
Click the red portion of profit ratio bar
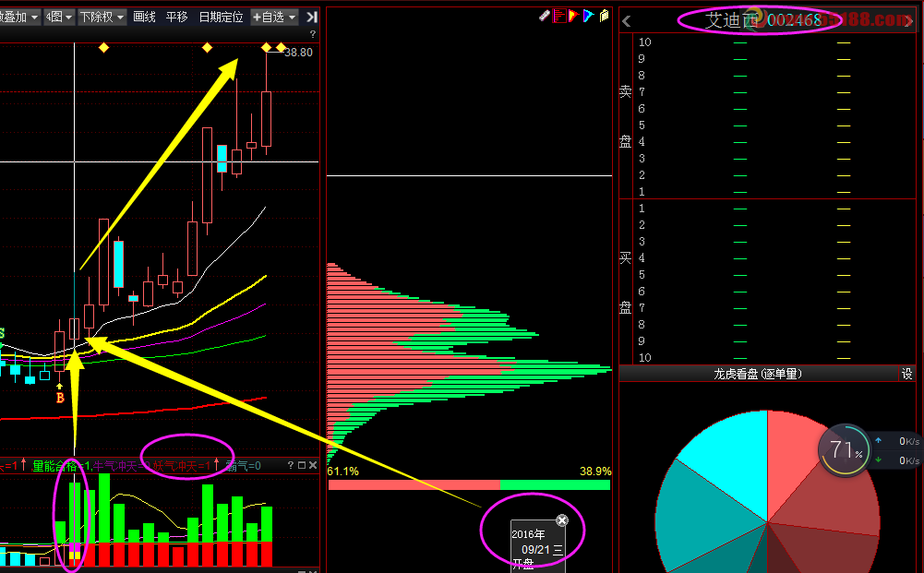tap(414, 484)
